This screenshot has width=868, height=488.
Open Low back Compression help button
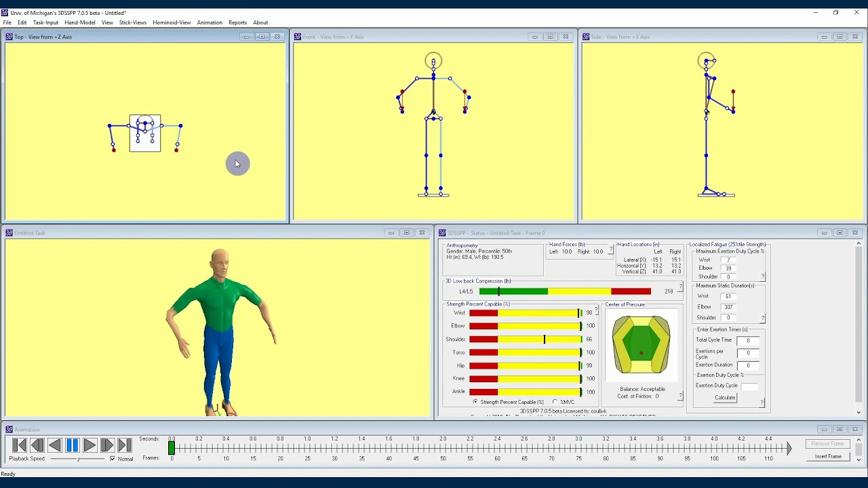tap(680, 287)
